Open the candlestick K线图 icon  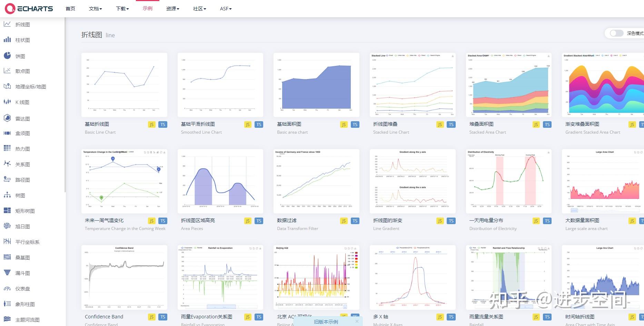pos(7,102)
